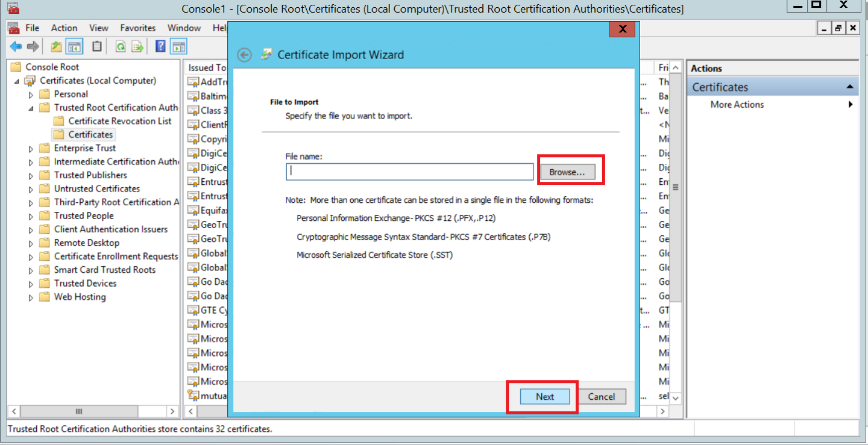Click the mutual certificate key icon
Image resolution: width=868 pixels, height=445 pixels.
pos(193,396)
